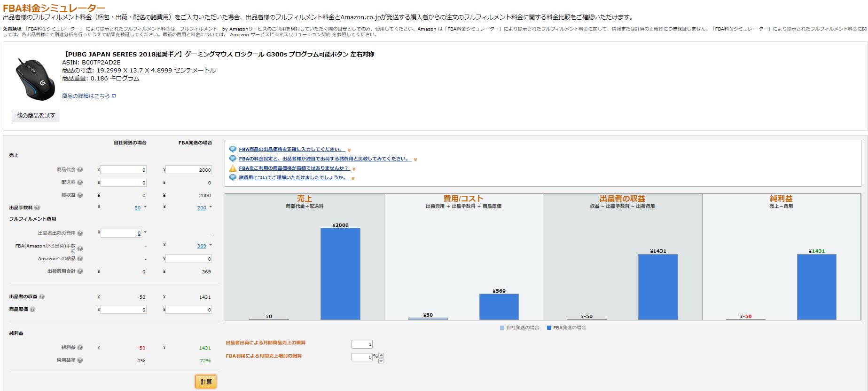
Task: Focus FBA 商品代金 input showing 2000
Action: point(188,170)
